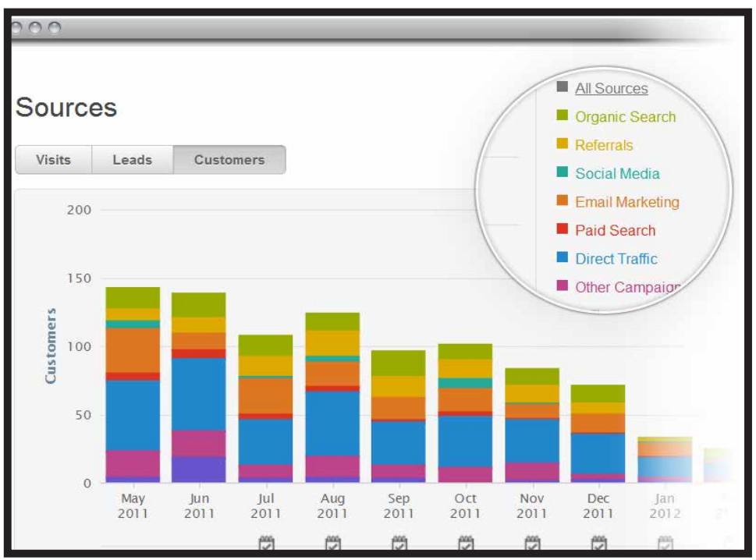Viewport: 756px width, 560px height.
Task: Open the calendar event icon under Sep 2011
Action: tap(399, 543)
